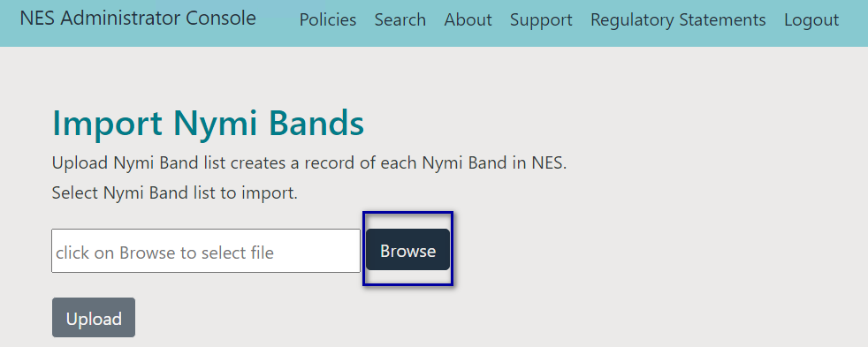Choose a file using the dark Browse button
The height and width of the screenshot is (347, 868).
click(x=408, y=250)
